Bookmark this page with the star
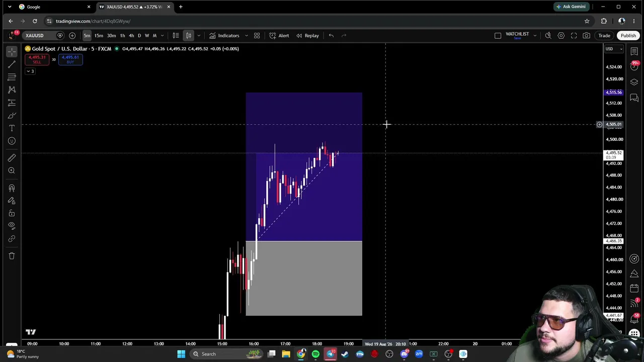Viewport: 644px width, 362px height. 587,21
